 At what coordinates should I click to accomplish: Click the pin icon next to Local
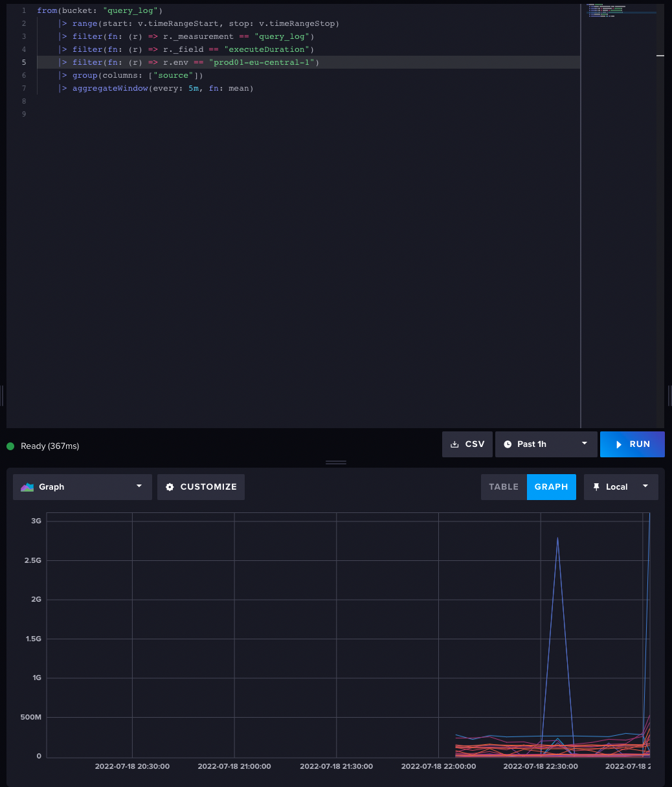pyautogui.click(x=597, y=486)
